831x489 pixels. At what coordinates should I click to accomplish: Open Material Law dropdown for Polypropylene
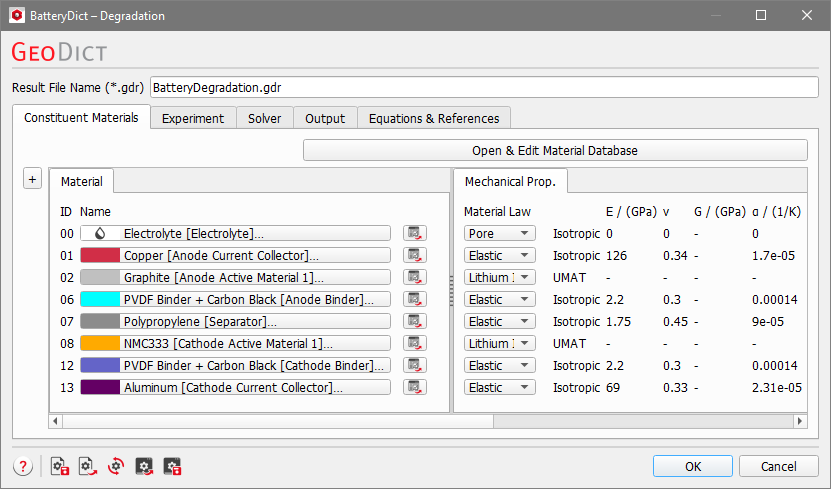(500, 321)
